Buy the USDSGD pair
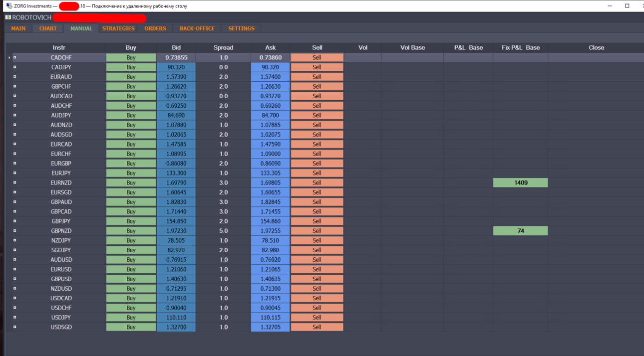The width and height of the screenshot is (644, 356). 131,327
